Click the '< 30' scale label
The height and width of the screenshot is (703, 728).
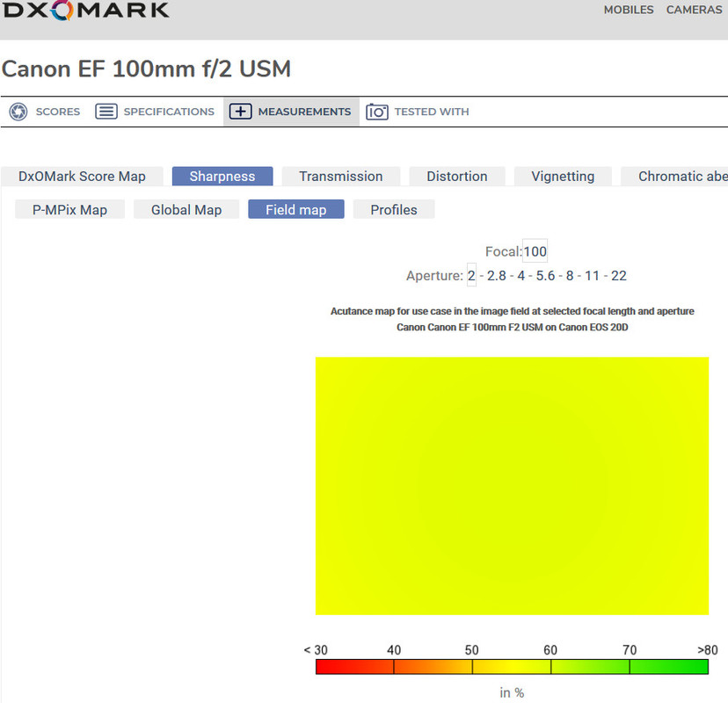[x=316, y=649]
